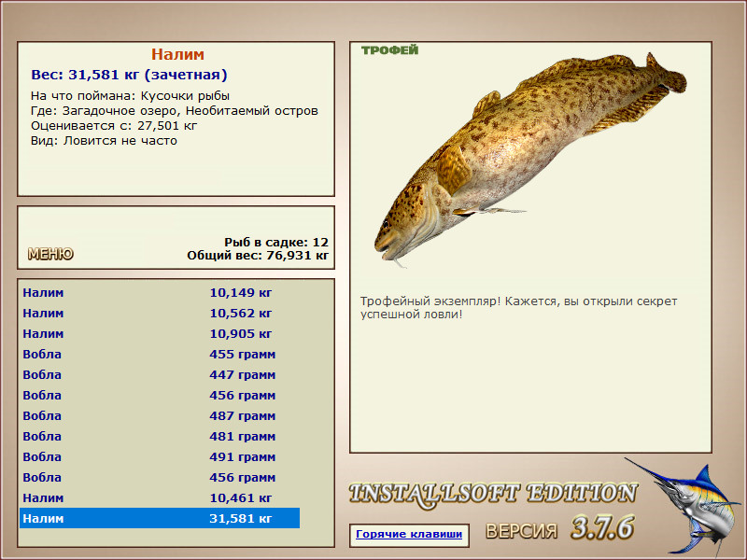Click the На что поймана: Кусочки рыбы line
747x560 pixels.
[x=130, y=96]
